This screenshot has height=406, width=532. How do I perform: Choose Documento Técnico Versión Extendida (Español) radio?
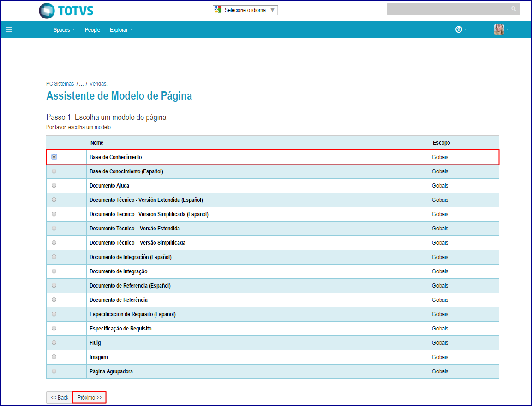click(54, 200)
